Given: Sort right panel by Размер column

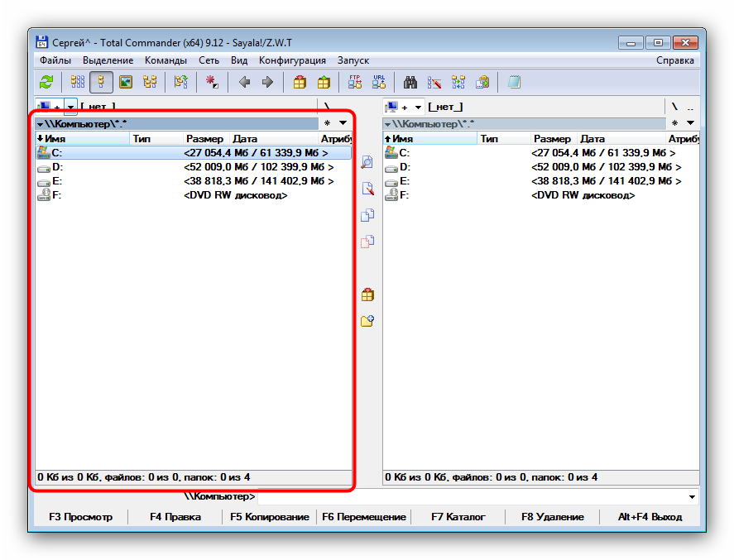Looking at the screenshot, I should pyautogui.click(x=554, y=138).
